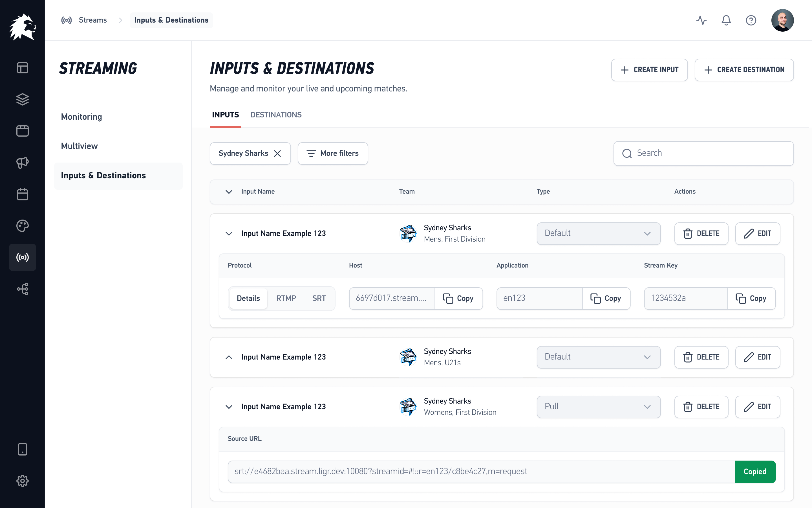The width and height of the screenshot is (812, 508).
Task: Click the green Copied button
Action: pyautogui.click(x=755, y=472)
